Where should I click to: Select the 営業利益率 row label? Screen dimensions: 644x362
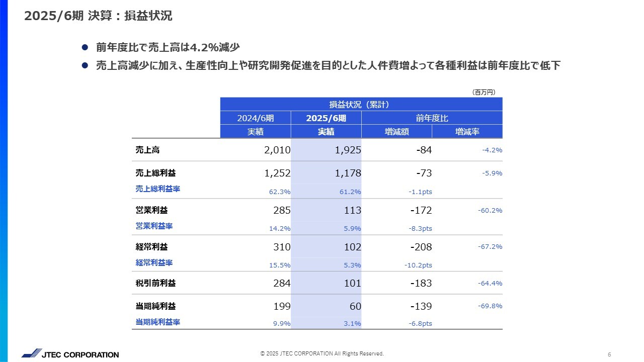click(x=154, y=226)
